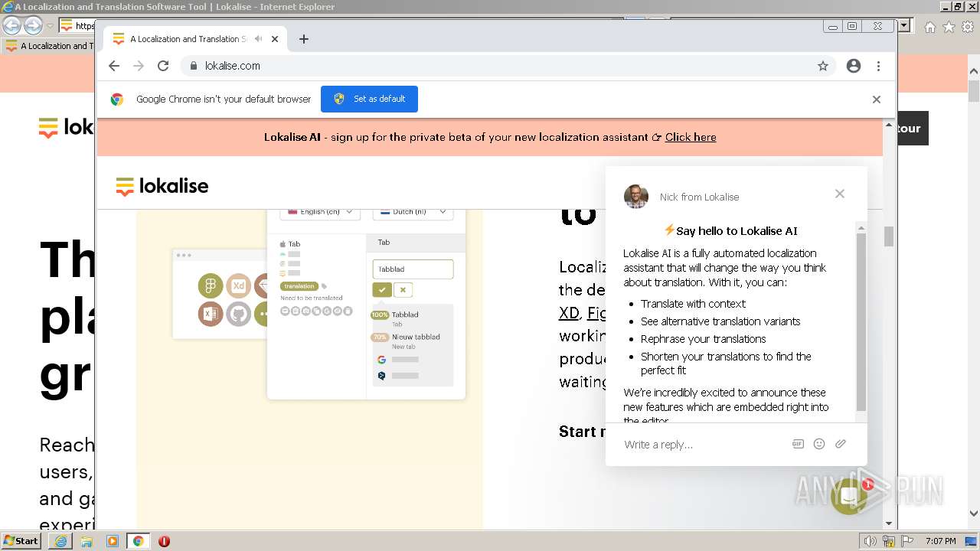Screen dimensions: 980x551
Task: Attach a file with the paperclip icon
Action: [841, 444]
